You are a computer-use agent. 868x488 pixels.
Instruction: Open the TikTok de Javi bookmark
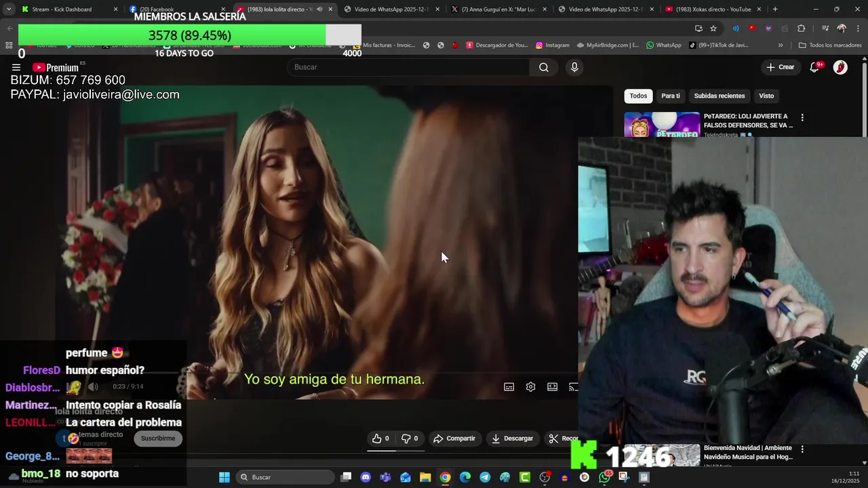(719, 45)
